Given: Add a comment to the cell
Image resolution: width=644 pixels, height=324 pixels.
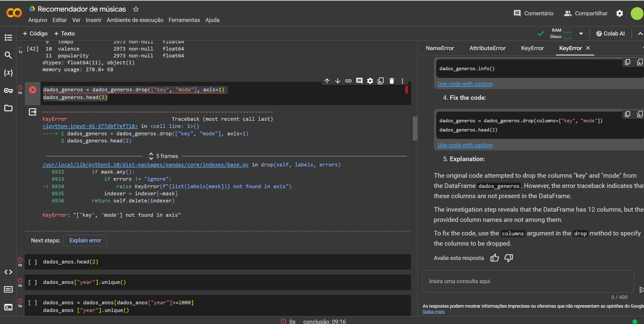Looking at the screenshot, I should [359, 81].
